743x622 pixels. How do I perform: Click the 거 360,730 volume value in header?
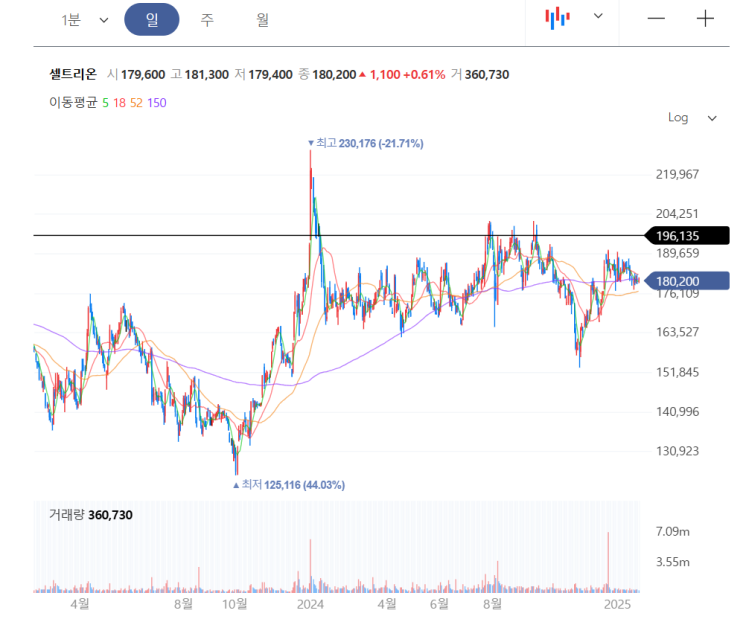[x=480, y=74]
